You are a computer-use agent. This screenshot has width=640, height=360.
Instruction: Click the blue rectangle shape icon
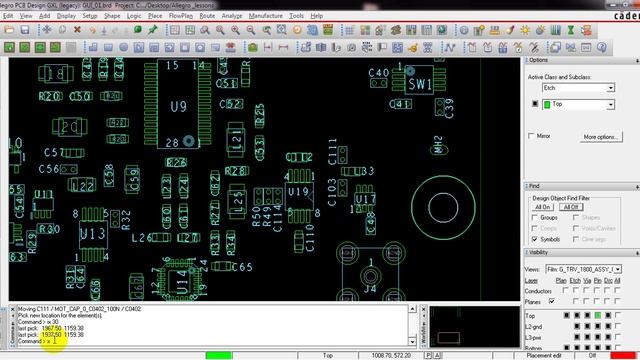tap(108, 47)
